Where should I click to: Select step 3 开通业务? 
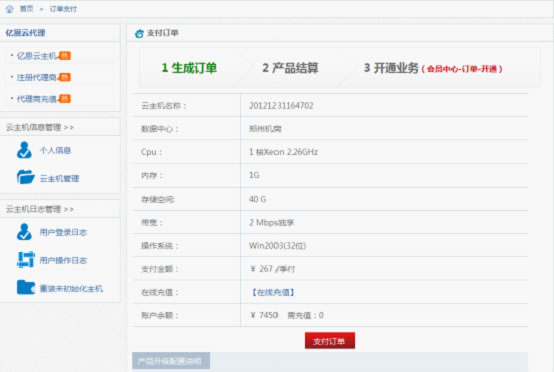click(391, 68)
